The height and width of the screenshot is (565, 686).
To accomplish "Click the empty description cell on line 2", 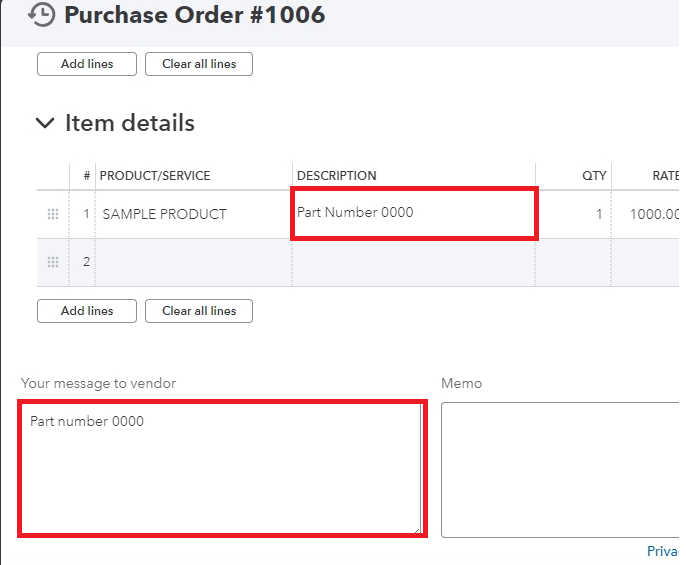I will pyautogui.click(x=414, y=262).
